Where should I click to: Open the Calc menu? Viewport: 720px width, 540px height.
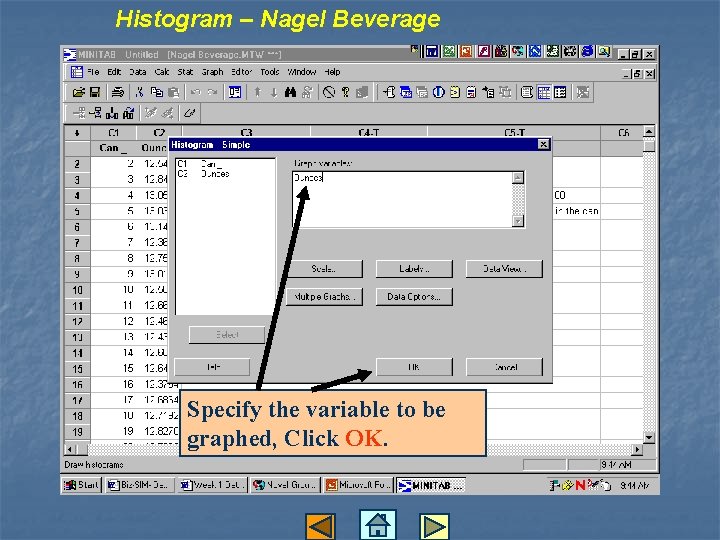point(162,72)
